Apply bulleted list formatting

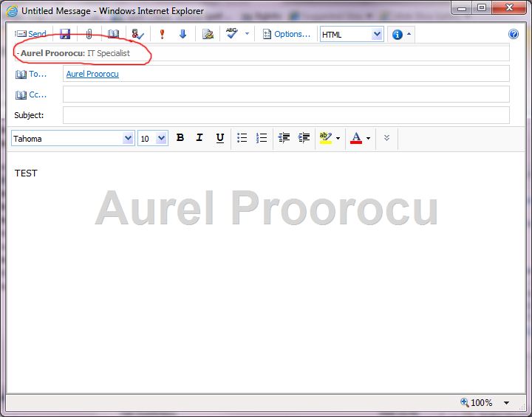(x=242, y=137)
